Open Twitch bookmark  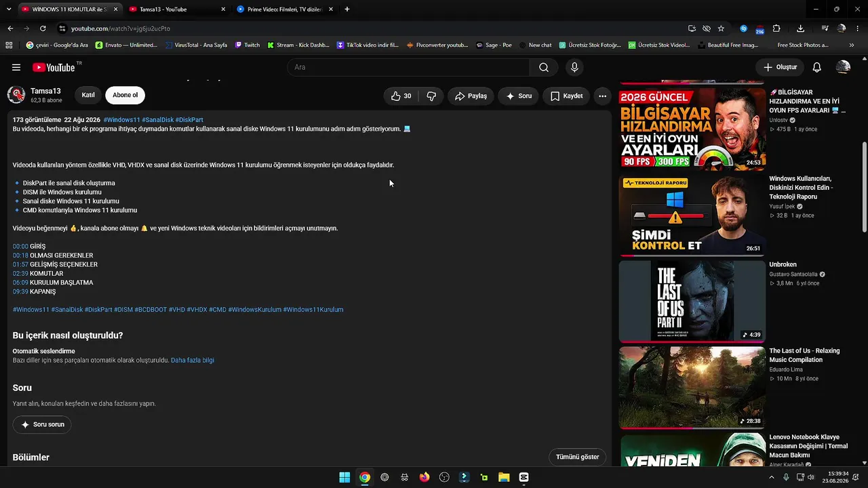pos(247,45)
